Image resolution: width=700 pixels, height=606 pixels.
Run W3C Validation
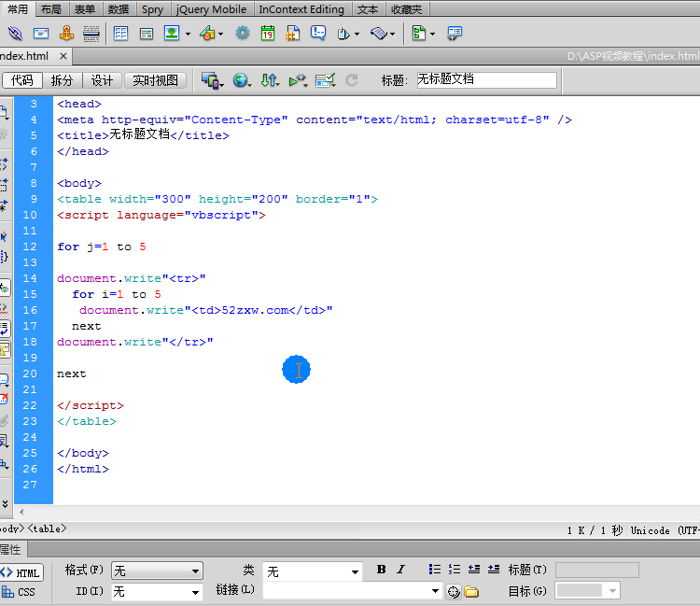(x=298, y=80)
